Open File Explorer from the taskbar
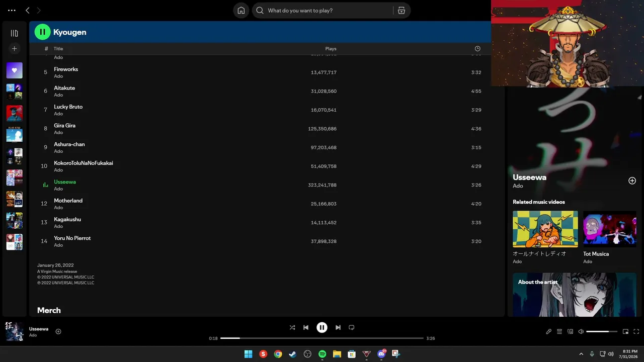This screenshot has width=644, height=362. tap(337, 354)
